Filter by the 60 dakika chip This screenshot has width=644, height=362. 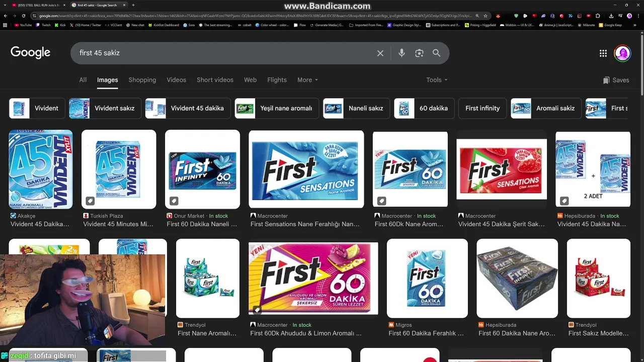point(424,108)
